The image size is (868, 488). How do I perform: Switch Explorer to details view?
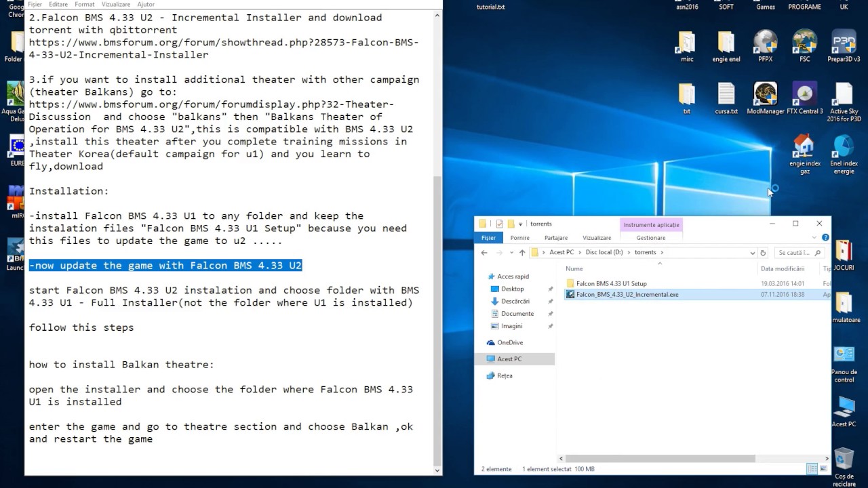812,468
